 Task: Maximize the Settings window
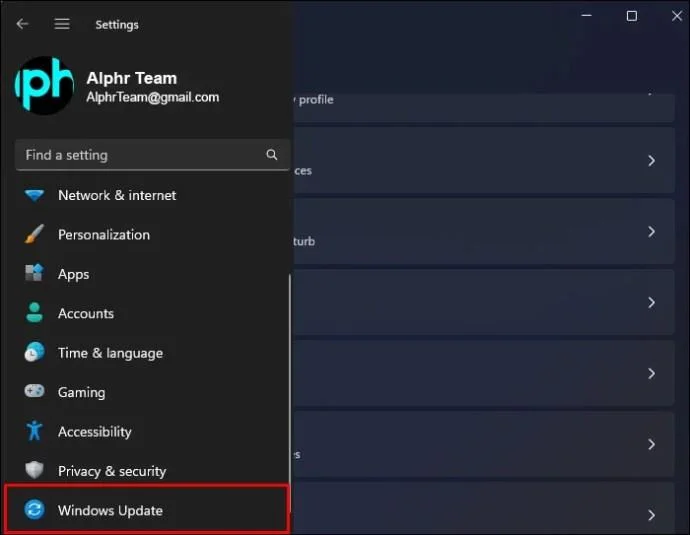pyautogui.click(x=631, y=16)
